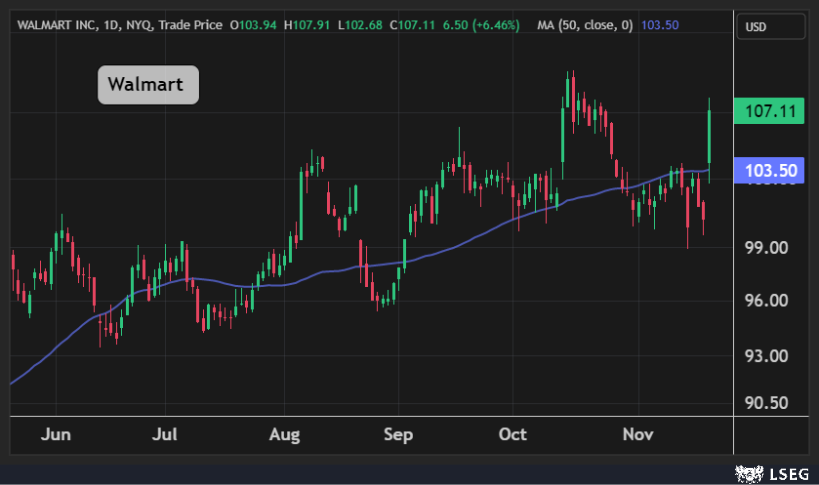
Task: Select the Aug label on time axis
Action: (x=285, y=435)
